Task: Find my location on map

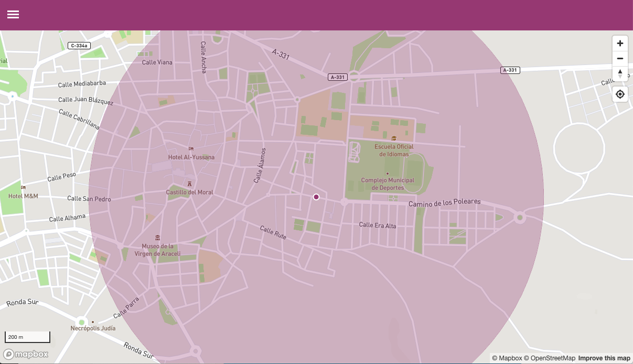Action: (x=620, y=94)
